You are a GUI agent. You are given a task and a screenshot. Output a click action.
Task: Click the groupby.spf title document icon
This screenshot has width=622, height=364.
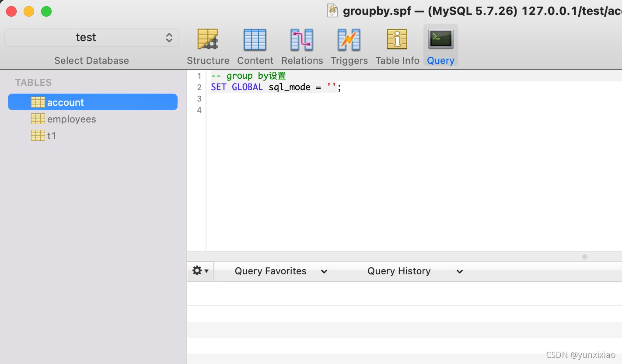coord(332,10)
